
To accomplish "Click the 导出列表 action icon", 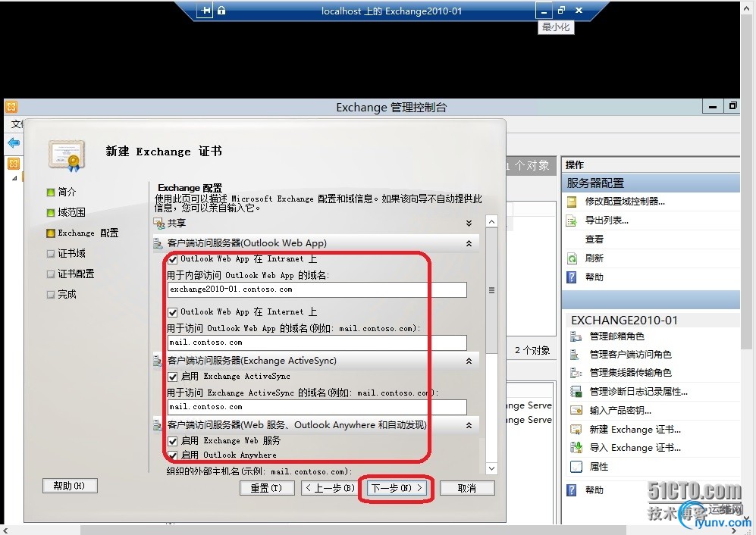I will [572, 221].
